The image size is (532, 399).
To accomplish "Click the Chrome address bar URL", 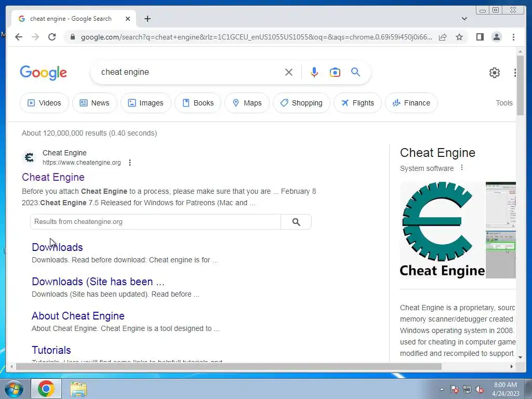I will pyautogui.click(x=257, y=37).
